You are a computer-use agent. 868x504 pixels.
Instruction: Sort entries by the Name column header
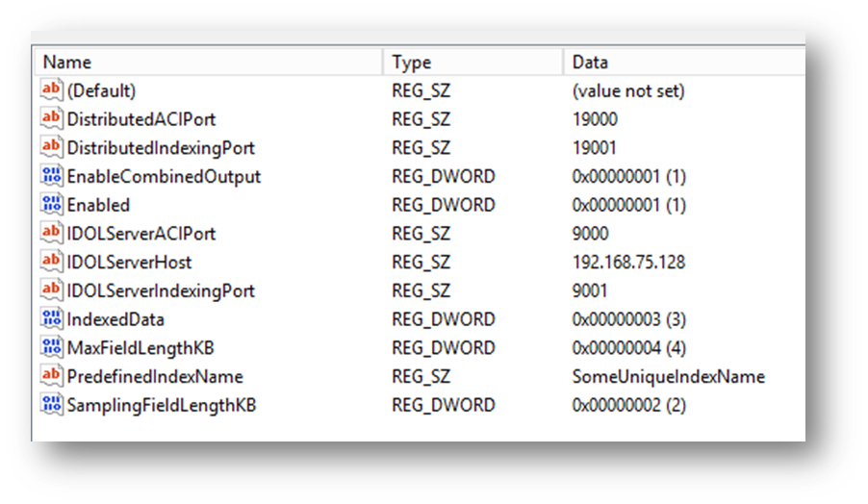209,62
